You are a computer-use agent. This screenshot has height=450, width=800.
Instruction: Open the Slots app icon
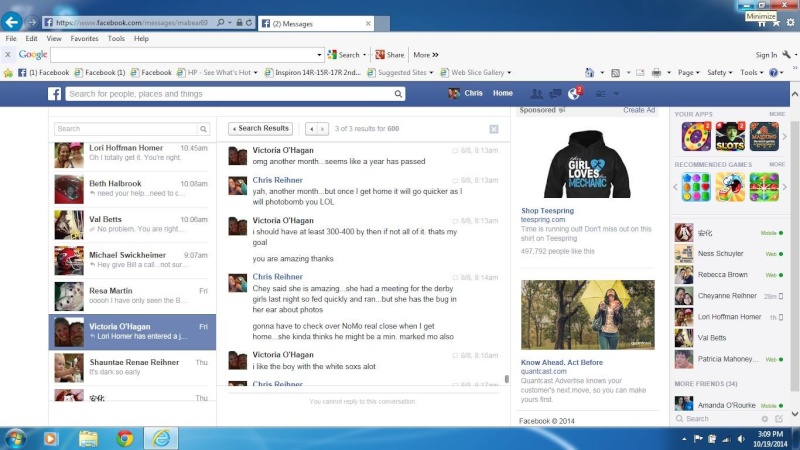point(730,137)
